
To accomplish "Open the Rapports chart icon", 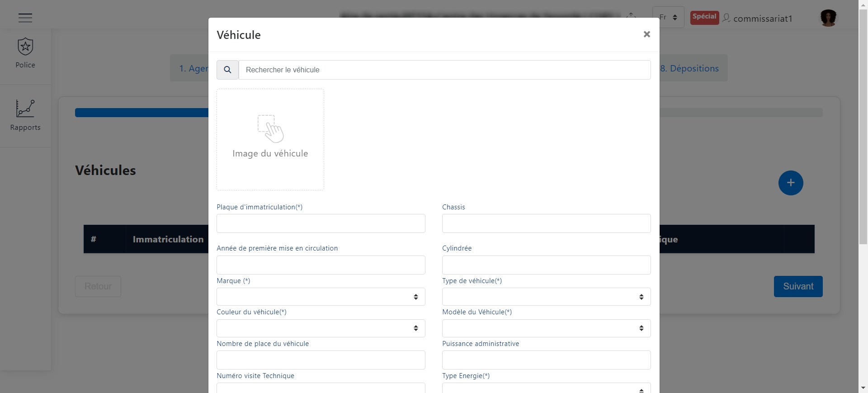I will coord(25,109).
